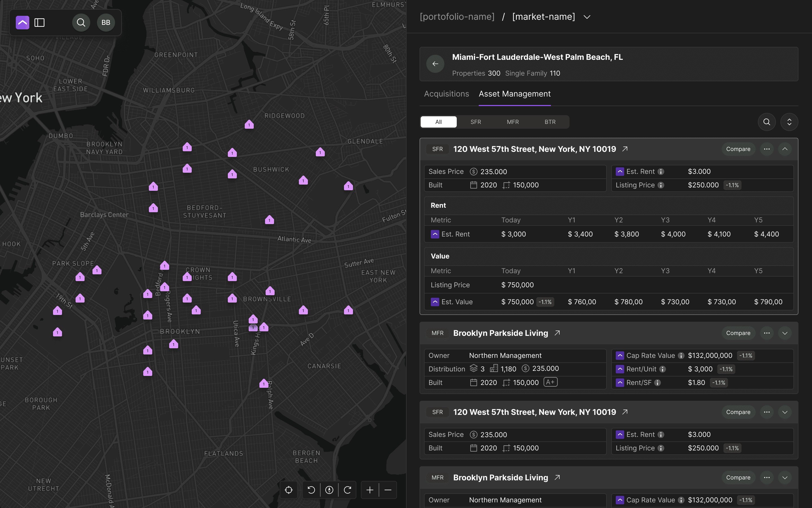
Task: Open more options for second 120 West 57th Street
Action: point(767,412)
